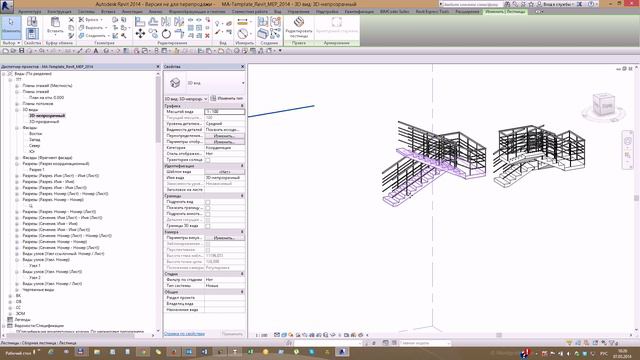Screen dimensions: 640x360
Task: Click the red X delete icon
Action: pyautogui.click(x=207, y=36)
